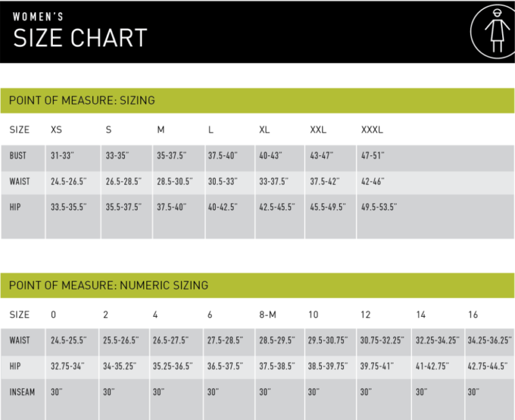Screen dimensions: 515x420
Task: Select the L hip cell 40-42.5"
Action: pyautogui.click(x=230, y=216)
